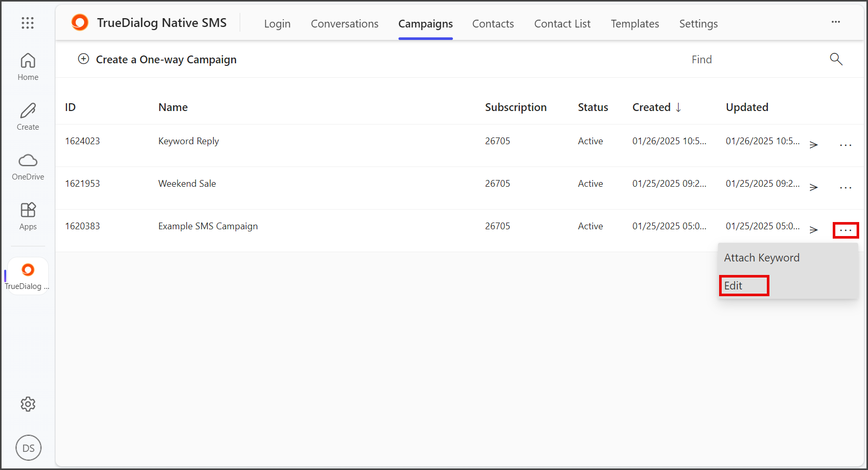The height and width of the screenshot is (470, 868).
Task: Sort by the Created column
Action: [657, 107]
